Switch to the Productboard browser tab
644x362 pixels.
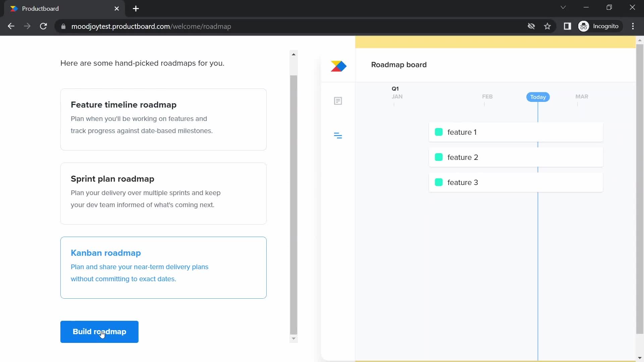point(64,9)
